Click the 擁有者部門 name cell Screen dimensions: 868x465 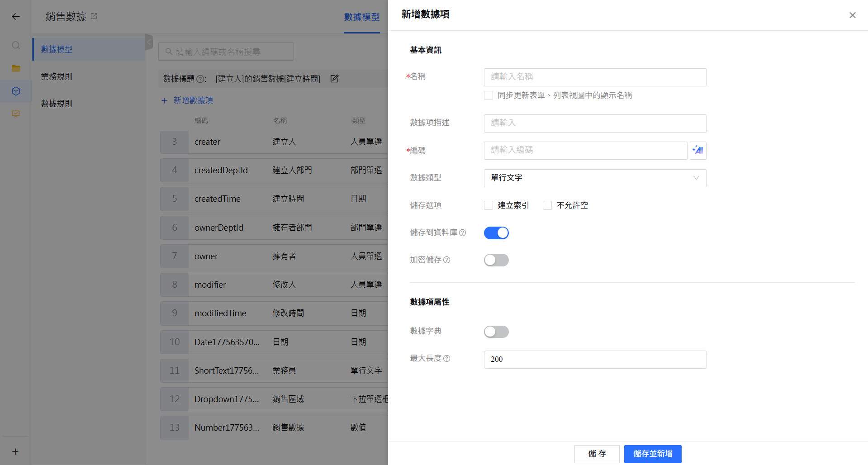[x=292, y=228]
